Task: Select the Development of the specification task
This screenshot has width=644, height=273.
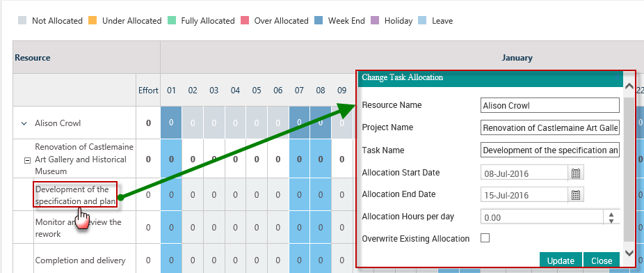Action: coord(75,195)
